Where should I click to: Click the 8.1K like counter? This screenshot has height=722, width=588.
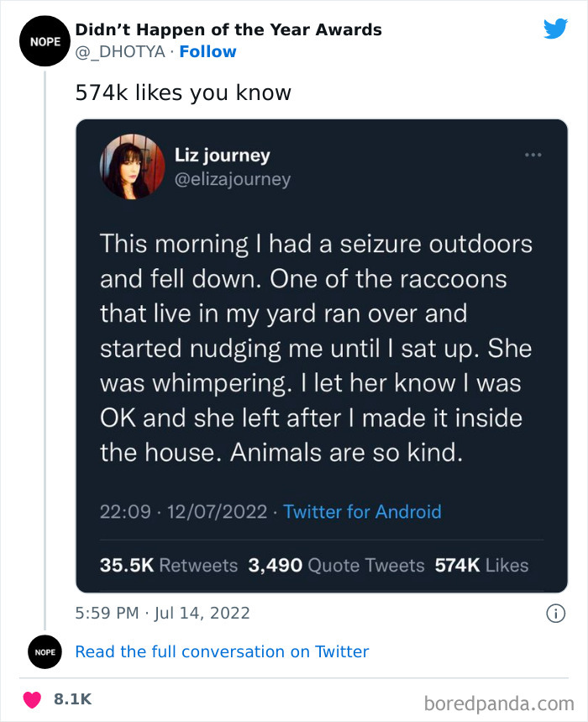71,698
